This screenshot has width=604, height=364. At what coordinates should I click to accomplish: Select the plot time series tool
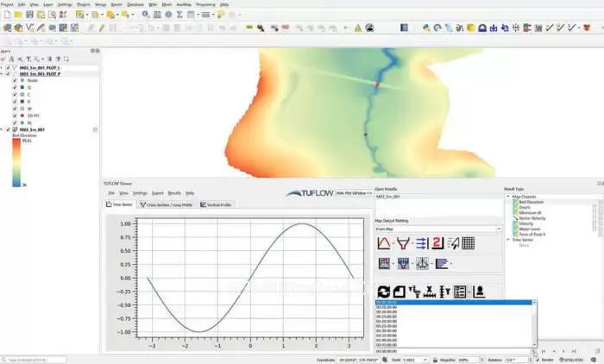(383, 243)
